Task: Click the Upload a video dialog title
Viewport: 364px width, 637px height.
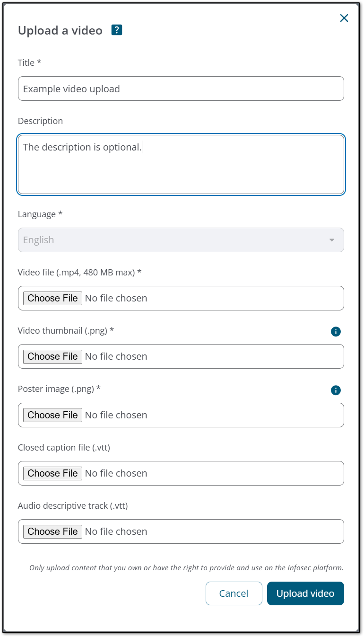Action: 60,29
